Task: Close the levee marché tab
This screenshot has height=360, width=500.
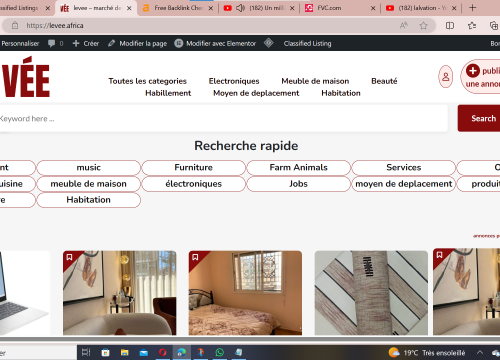Action: (x=129, y=8)
